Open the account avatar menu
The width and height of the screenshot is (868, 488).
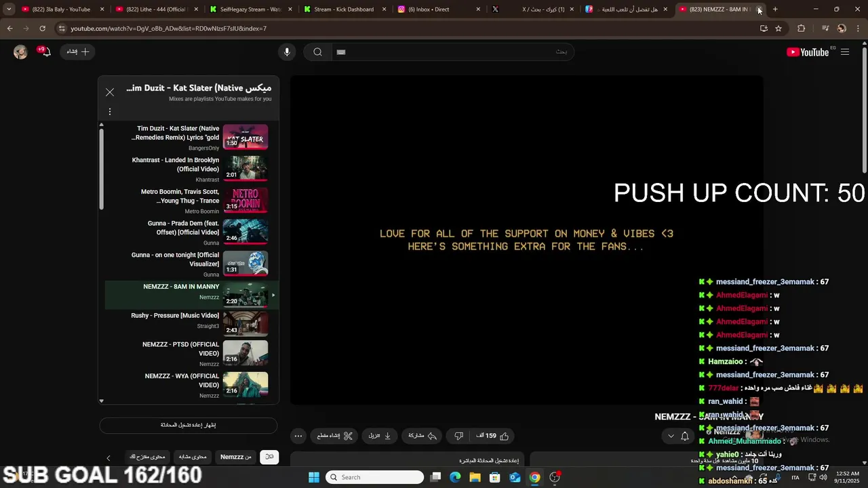coord(20,52)
